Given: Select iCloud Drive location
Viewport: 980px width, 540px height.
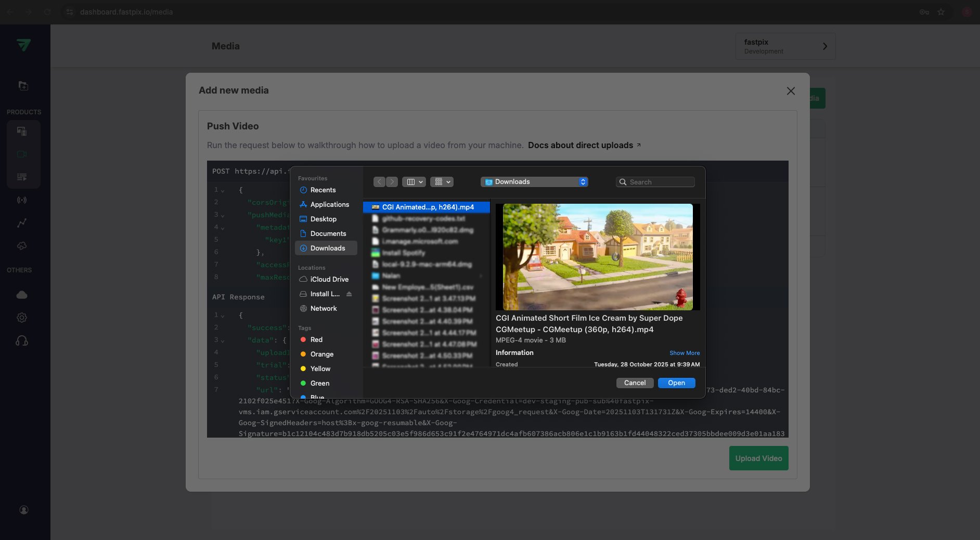Looking at the screenshot, I should point(329,280).
